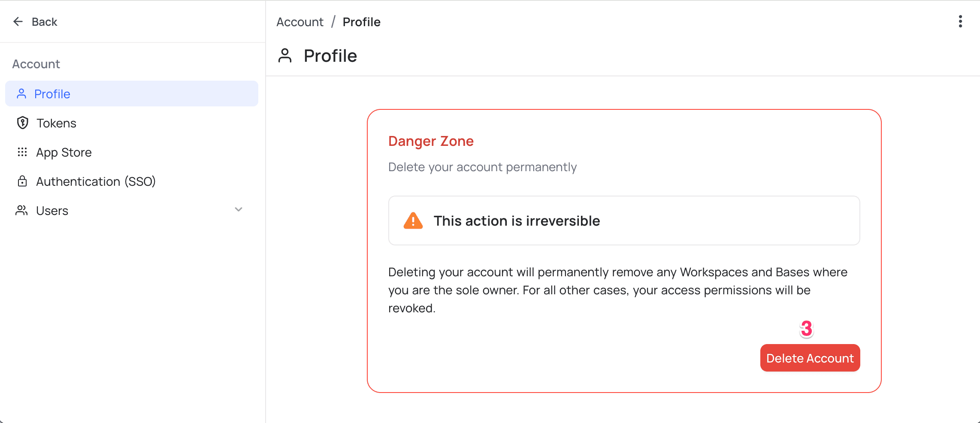This screenshot has height=423, width=980.
Task: Open the Account breadcrumb page
Action: click(x=299, y=21)
